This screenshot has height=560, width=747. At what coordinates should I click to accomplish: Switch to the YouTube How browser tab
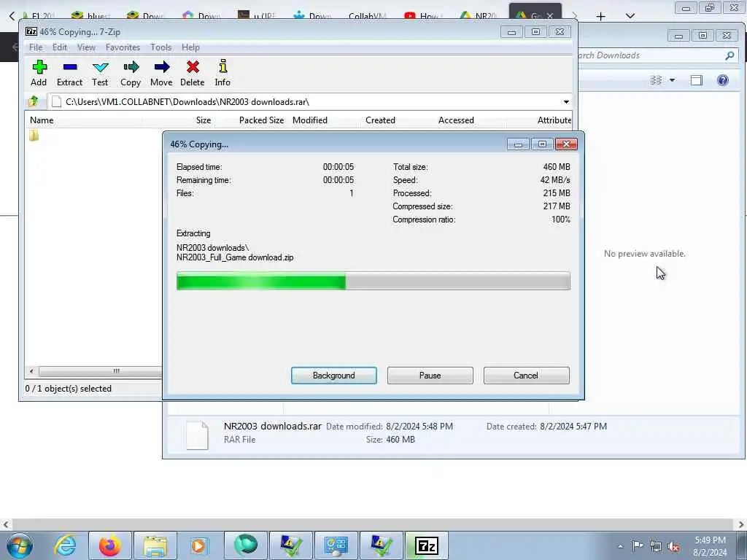pos(423,16)
